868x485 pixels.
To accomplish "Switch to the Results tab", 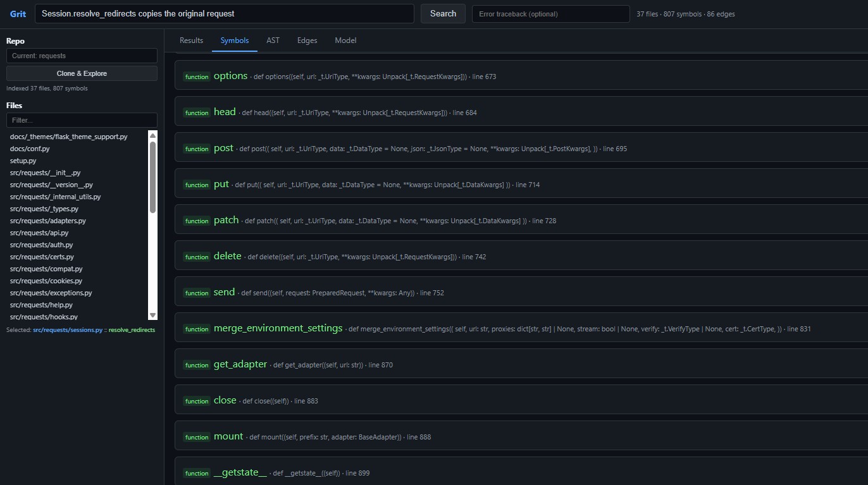I will click(191, 40).
